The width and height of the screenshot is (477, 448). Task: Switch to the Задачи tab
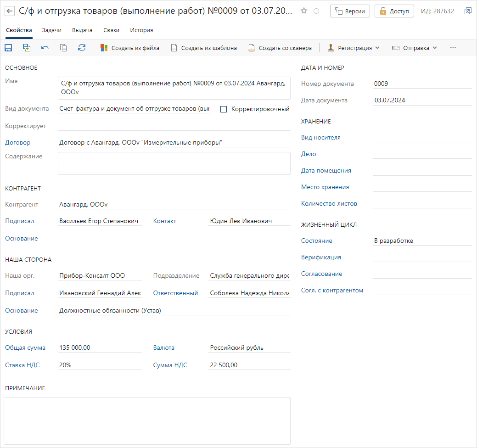pos(51,30)
